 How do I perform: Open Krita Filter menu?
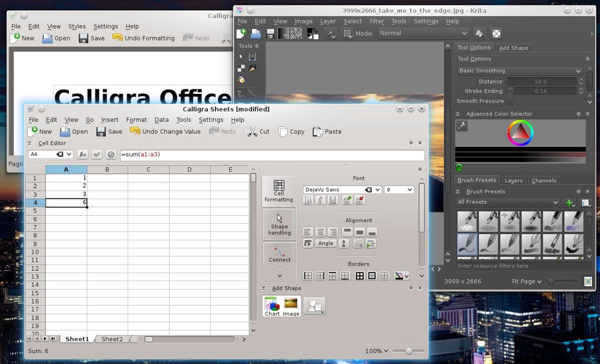376,21
